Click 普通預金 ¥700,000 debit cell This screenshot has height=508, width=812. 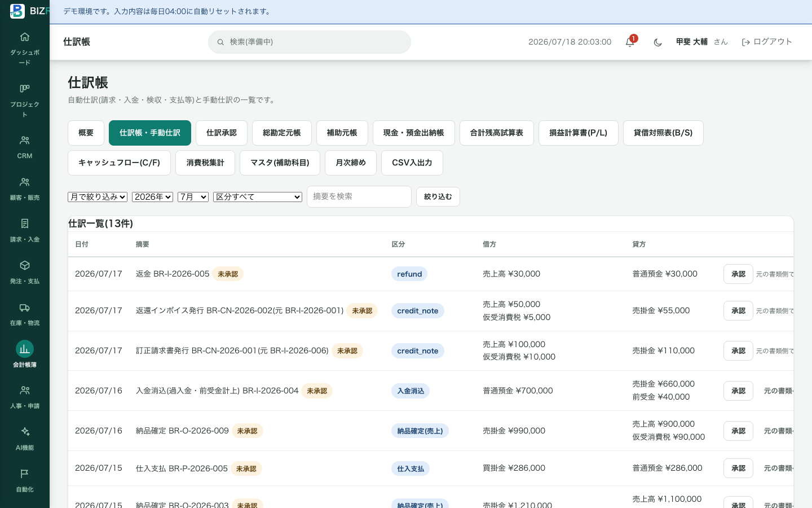[x=518, y=391]
